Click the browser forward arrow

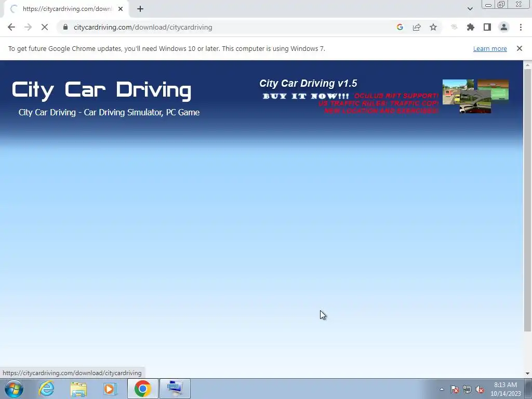point(28,27)
